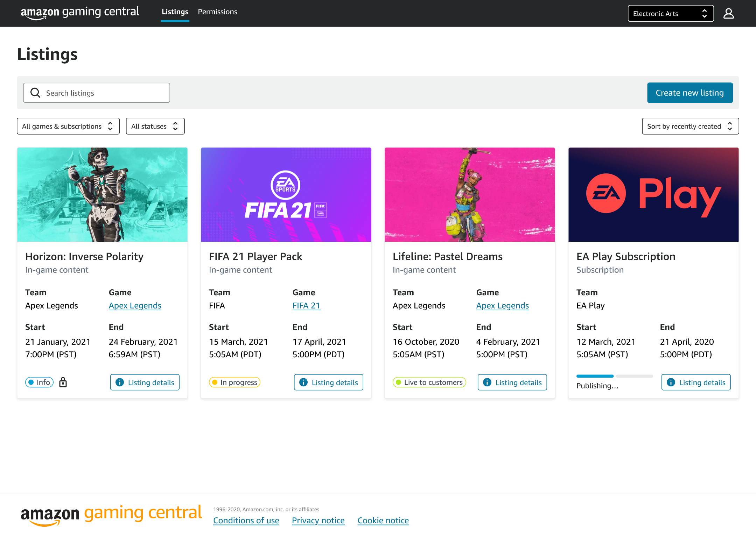Image resolution: width=756 pixels, height=538 pixels.
Task: Open Listing details for Lifeline: Pastel Dreams
Action: pos(512,382)
